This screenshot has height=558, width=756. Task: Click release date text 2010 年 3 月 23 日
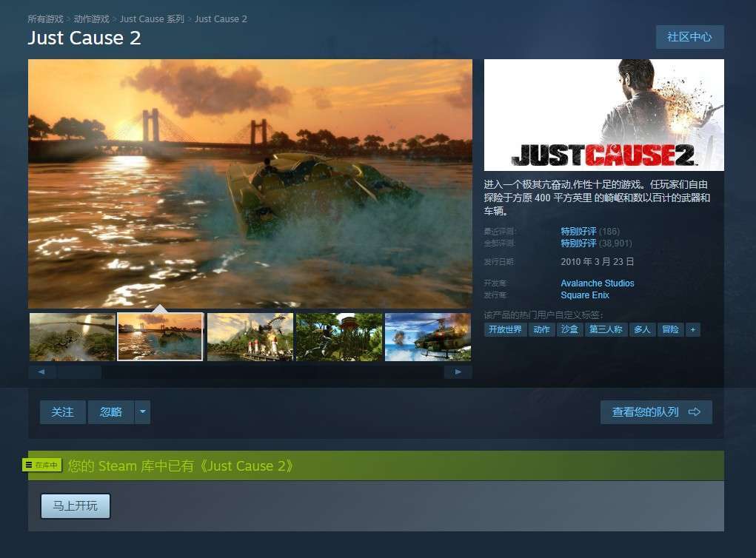[597, 262]
